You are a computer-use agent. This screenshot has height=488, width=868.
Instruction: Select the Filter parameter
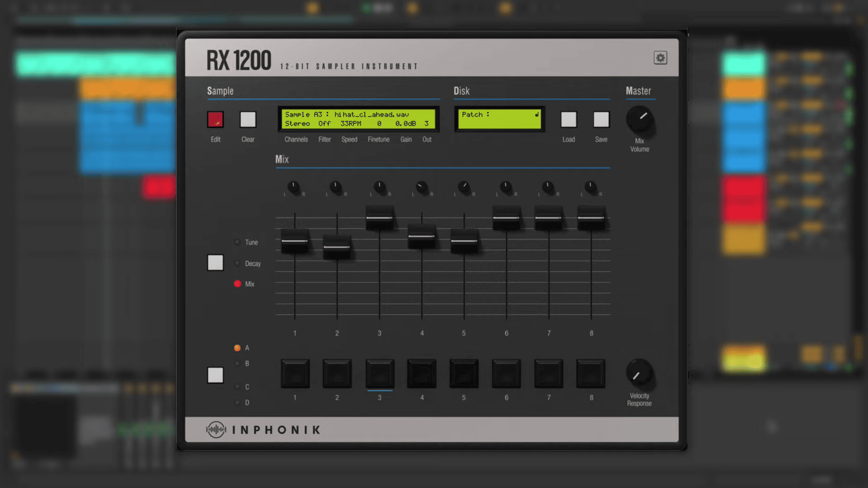pos(325,139)
